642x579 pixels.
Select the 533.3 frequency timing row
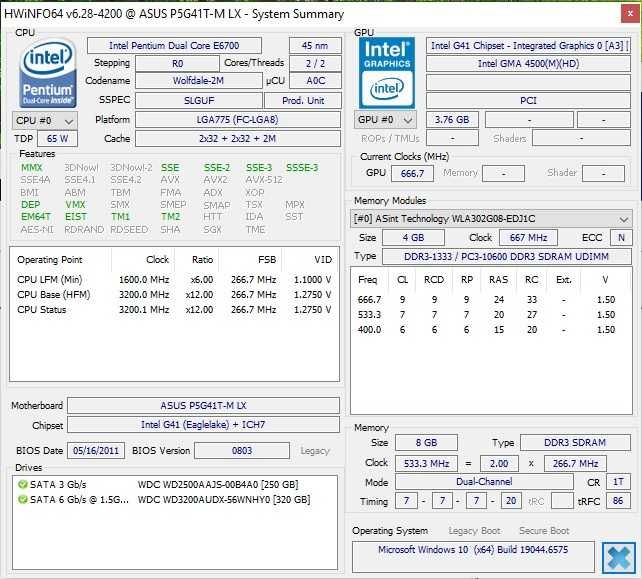487,315
